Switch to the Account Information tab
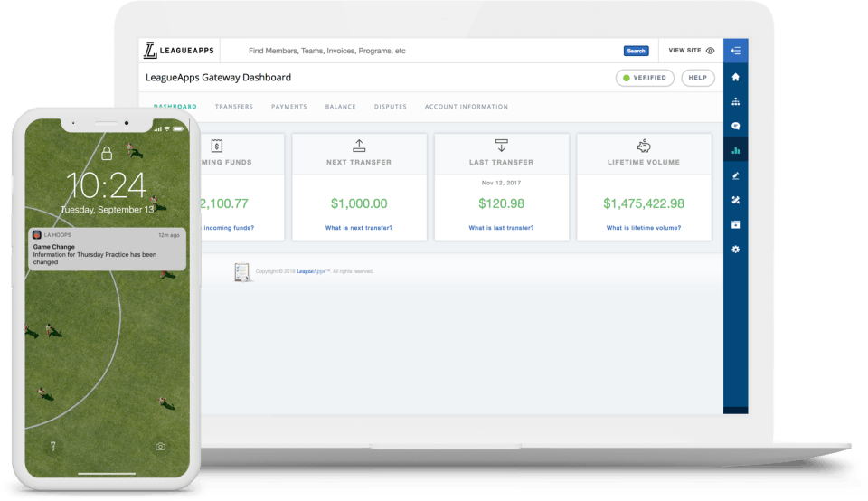 pos(467,107)
